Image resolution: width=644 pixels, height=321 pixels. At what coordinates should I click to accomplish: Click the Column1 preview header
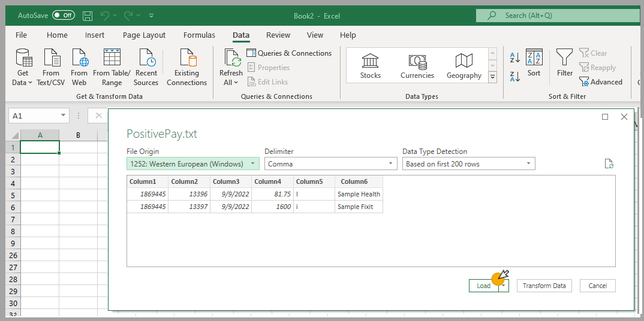[148, 181]
